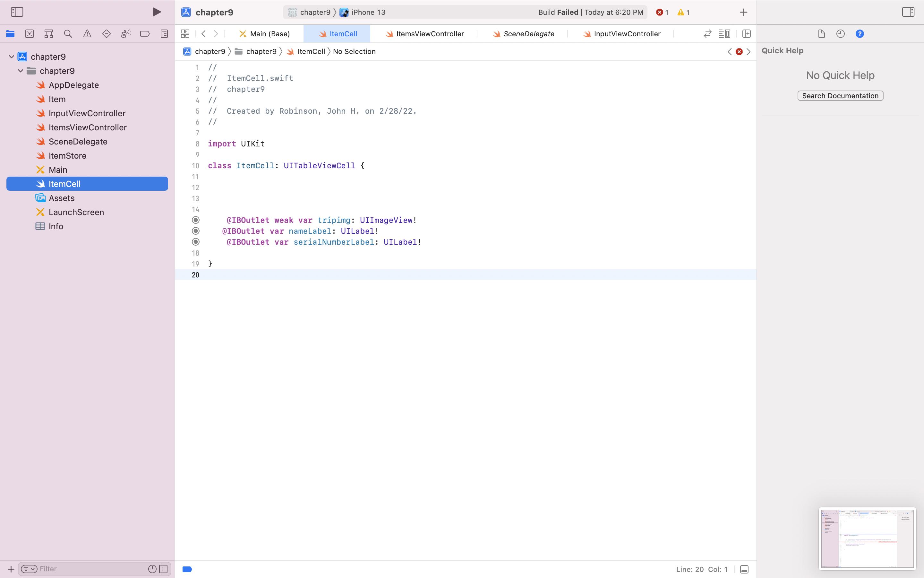Open the editor options menu
The image size is (924, 578).
[x=724, y=34]
